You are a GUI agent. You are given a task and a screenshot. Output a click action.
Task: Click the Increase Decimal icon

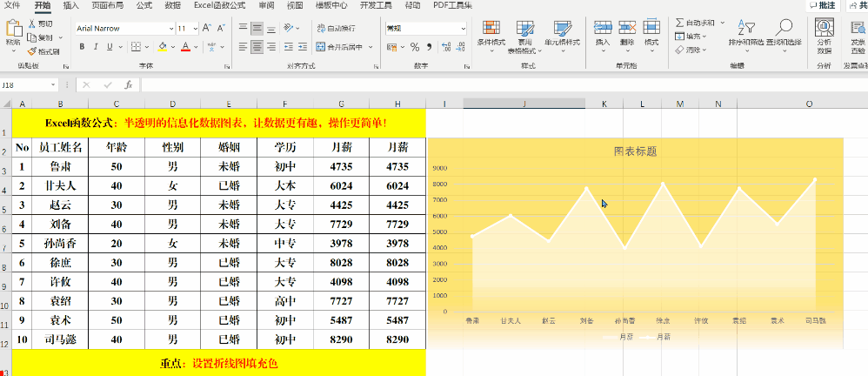click(447, 47)
